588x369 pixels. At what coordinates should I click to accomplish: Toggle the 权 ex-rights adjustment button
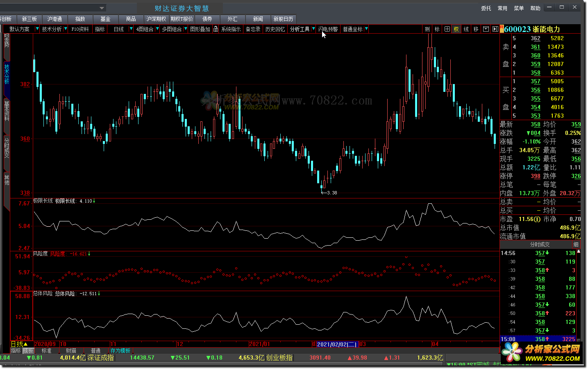(456, 29)
